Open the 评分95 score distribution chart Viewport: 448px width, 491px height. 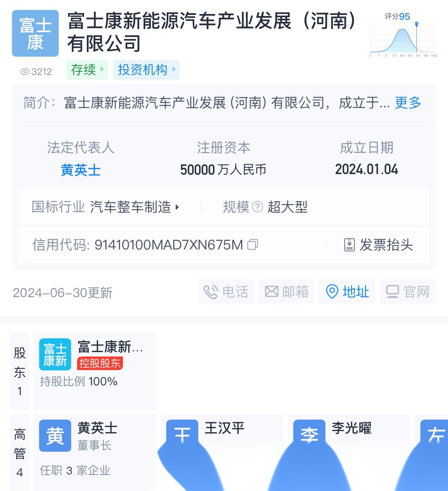coord(403,35)
